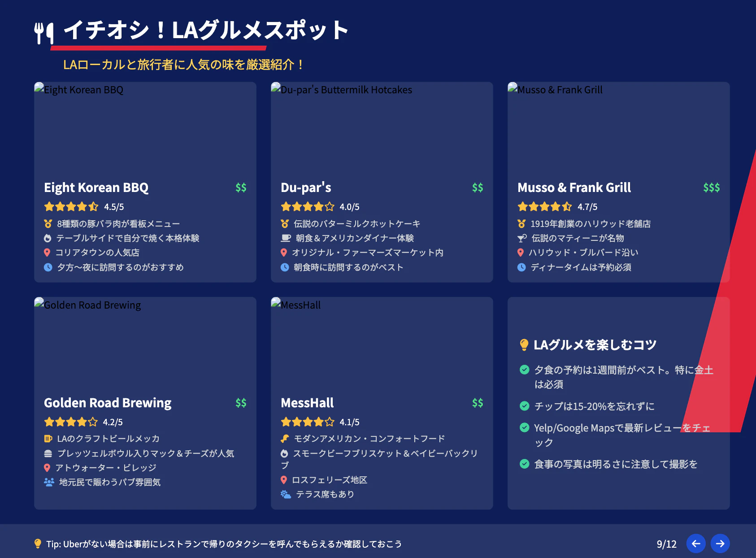Click the martini glass icon beside 伝説のマティーニが名物
The image size is (756, 558).
[522, 238]
